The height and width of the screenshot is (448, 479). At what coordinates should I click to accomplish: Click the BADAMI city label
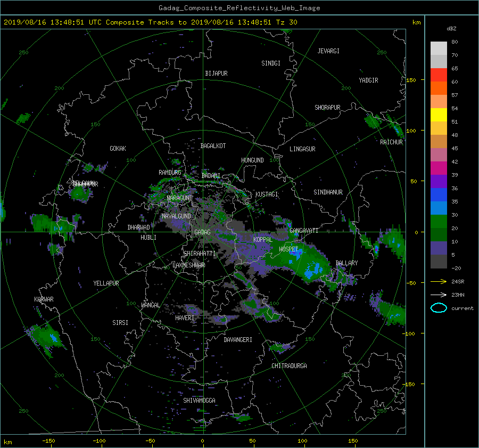point(211,176)
